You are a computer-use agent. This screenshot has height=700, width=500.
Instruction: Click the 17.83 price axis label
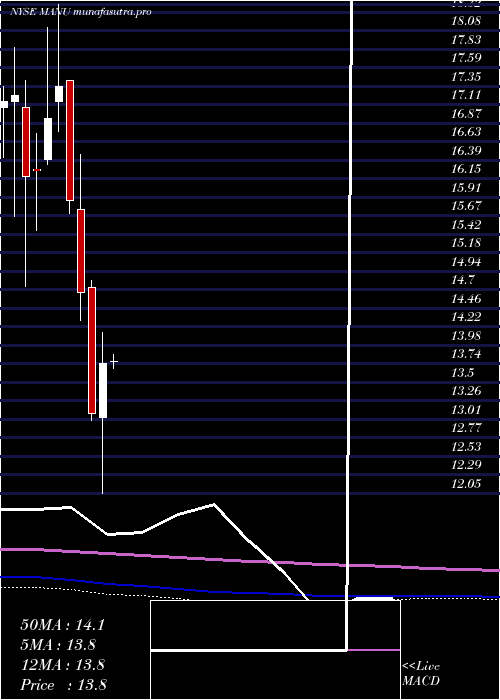[466, 40]
